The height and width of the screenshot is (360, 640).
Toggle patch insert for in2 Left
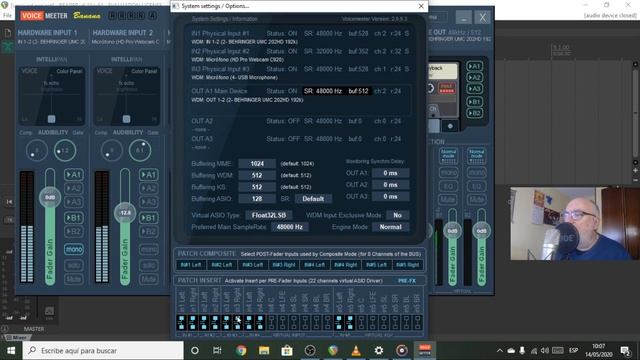pyautogui.click(x=204, y=322)
